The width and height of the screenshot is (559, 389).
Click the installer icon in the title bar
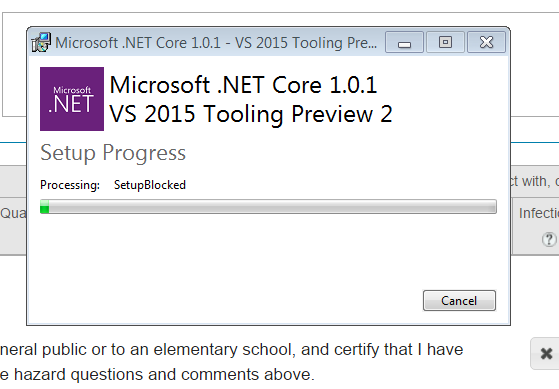coord(41,43)
